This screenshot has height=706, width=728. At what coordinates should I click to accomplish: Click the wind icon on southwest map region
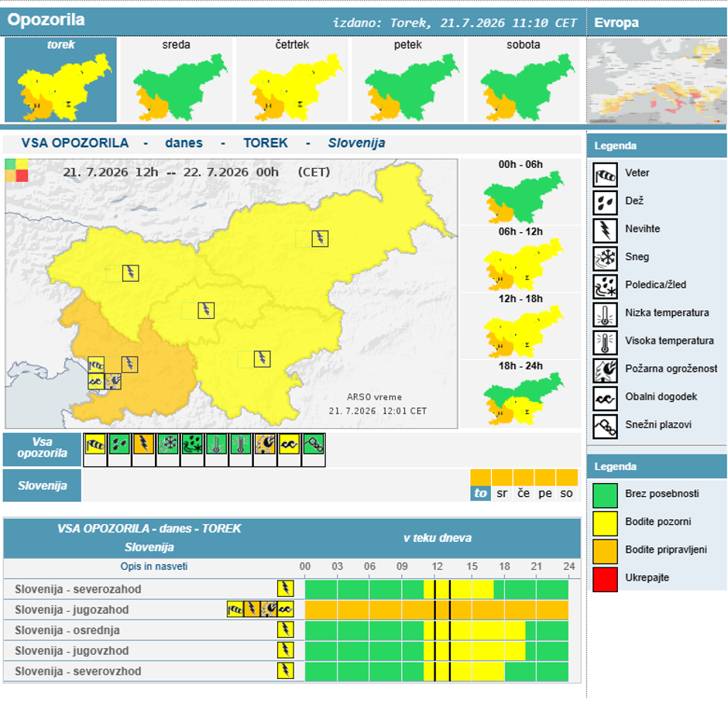[96, 365]
